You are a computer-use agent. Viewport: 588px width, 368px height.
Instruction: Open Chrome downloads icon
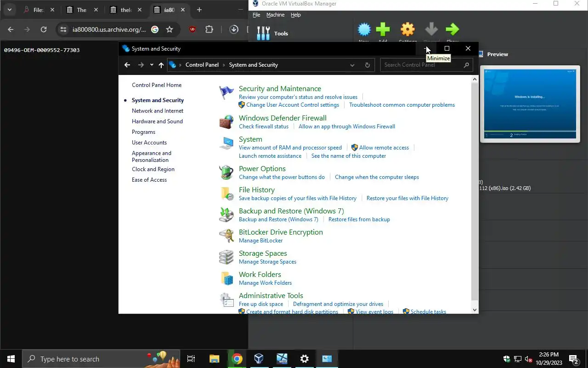pyautogui.click(x=234, y=29)
